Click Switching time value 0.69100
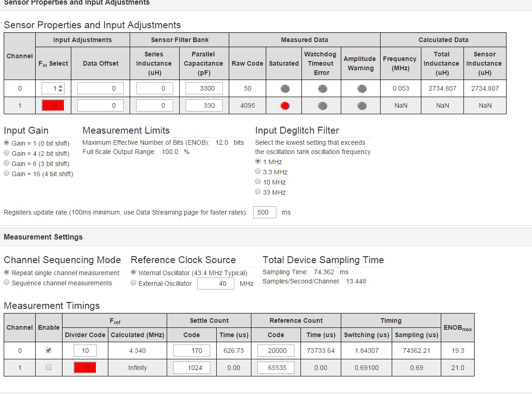Screen dimensions: 532x394 click(x=366, y=368)
